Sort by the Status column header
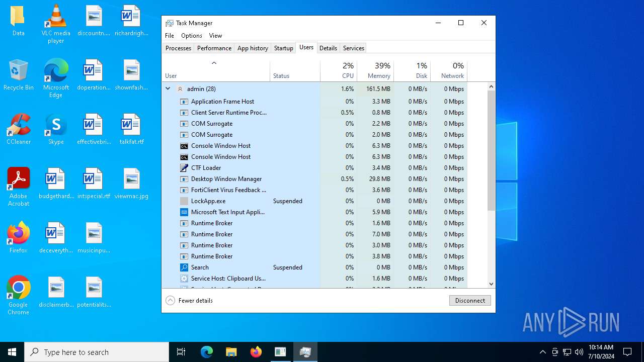Screen dimensions: 644x362 coord(295,70)
